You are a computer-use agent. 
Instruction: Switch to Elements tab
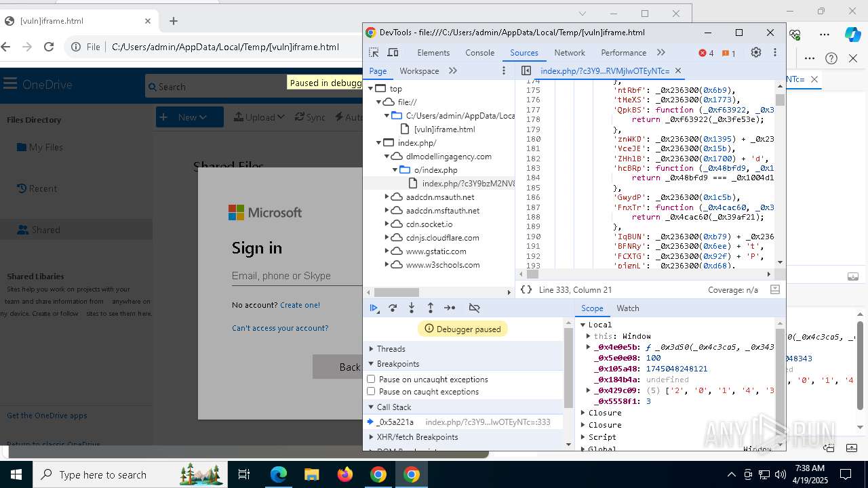coord(433,52)
